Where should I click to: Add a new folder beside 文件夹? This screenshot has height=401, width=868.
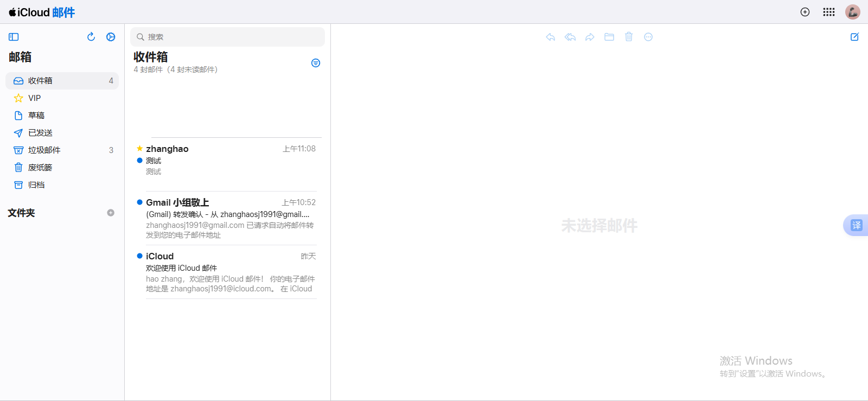coord(111,213)
